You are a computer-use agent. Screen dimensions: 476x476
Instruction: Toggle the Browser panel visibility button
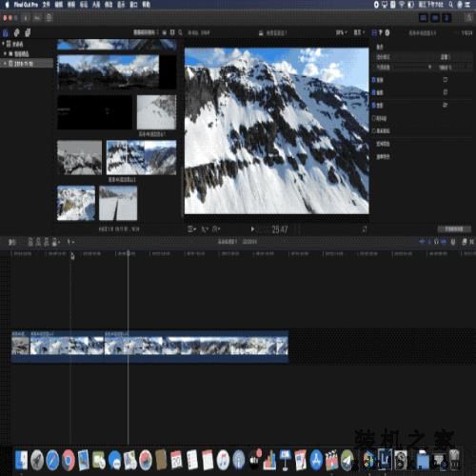[x=423, y=18]
